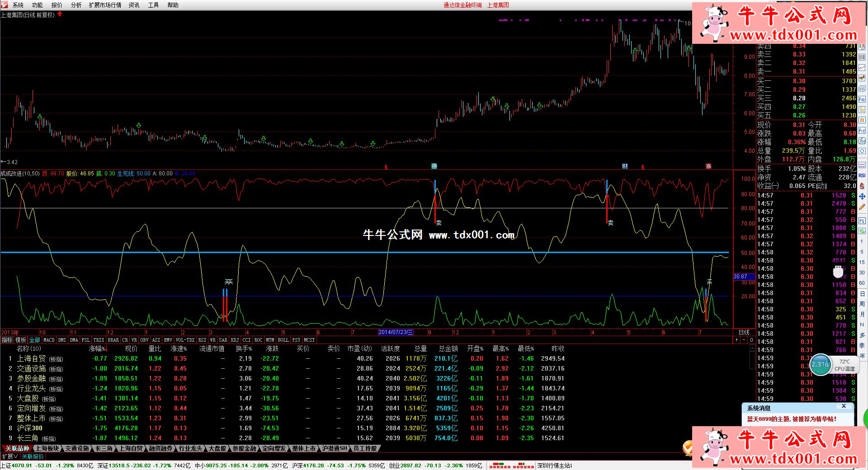This screenshot has height=470, width=868.
Task: Close the 系统消息 popup
Action: (844, 406)
